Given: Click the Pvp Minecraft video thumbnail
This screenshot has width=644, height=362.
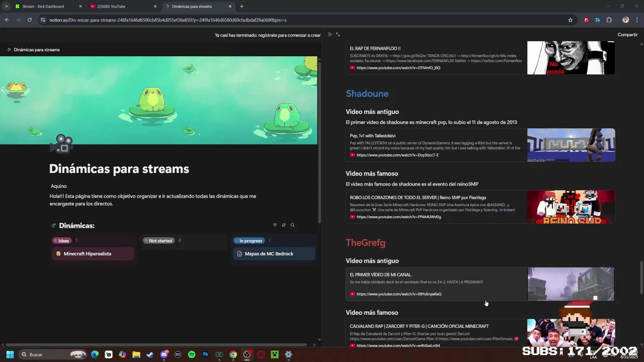Looking at the screenshot, I should 571,145.
